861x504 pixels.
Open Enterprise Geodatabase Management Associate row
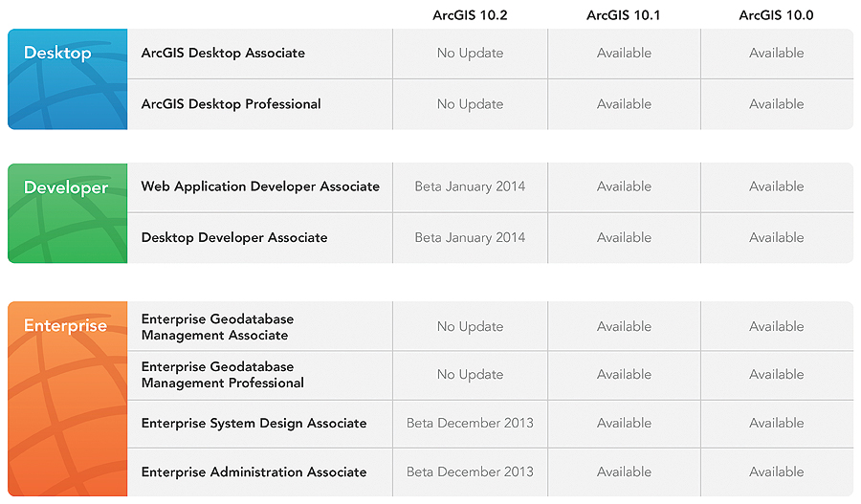(217, 327)
